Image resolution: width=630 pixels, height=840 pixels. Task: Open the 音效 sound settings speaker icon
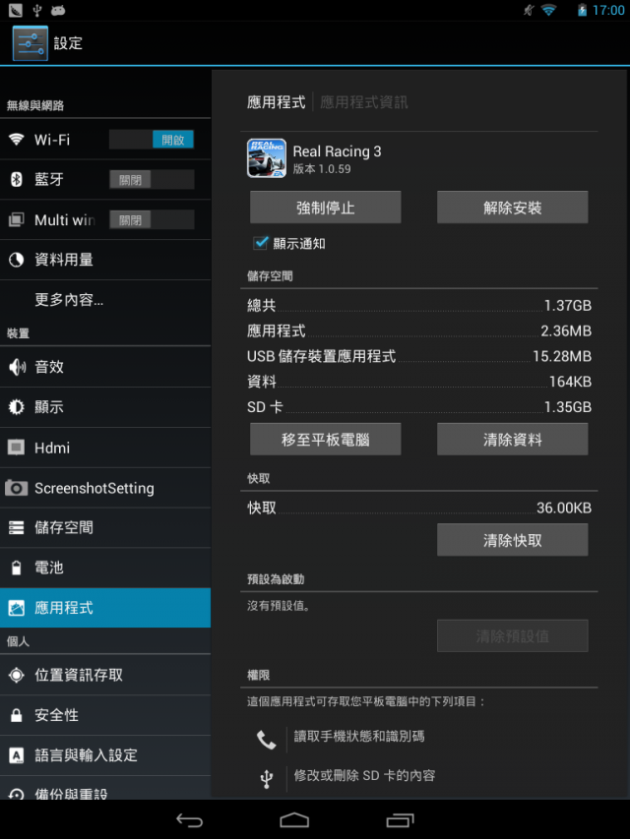tap(17, 367)
